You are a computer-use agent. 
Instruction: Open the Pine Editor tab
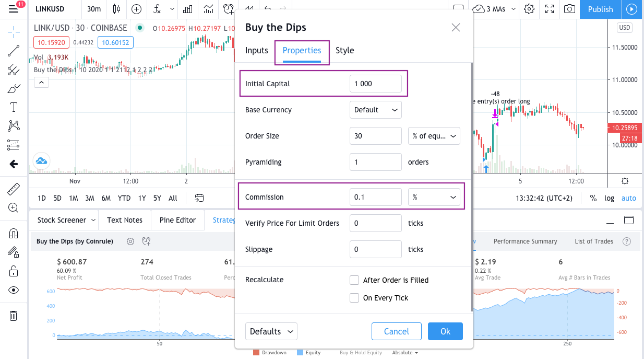click(177, 220)
